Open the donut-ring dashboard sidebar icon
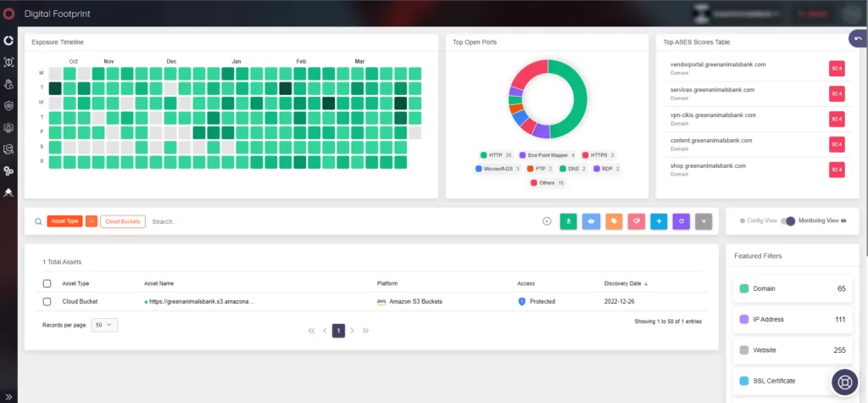 click(x=8, y=41)
